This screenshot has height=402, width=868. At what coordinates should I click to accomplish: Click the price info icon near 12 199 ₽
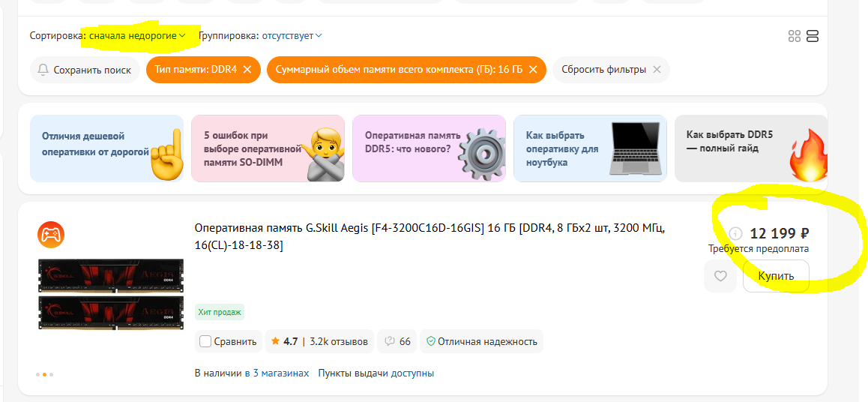tap(735, 233)
